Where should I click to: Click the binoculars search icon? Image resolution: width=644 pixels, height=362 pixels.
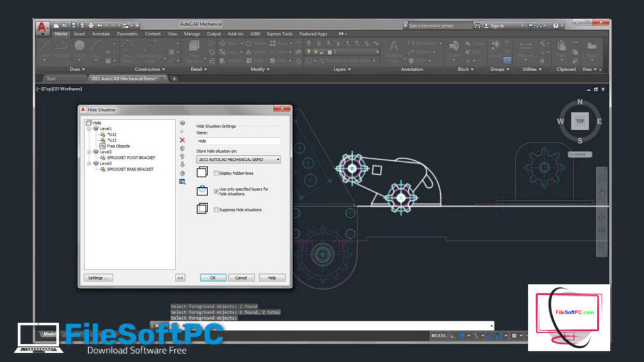click(477, 25)
